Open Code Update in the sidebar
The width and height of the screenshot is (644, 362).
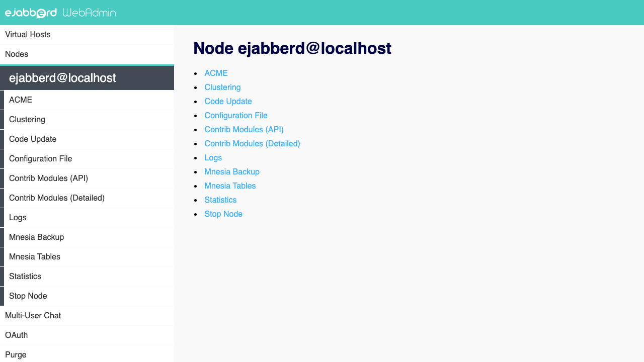tap(89, 139)
